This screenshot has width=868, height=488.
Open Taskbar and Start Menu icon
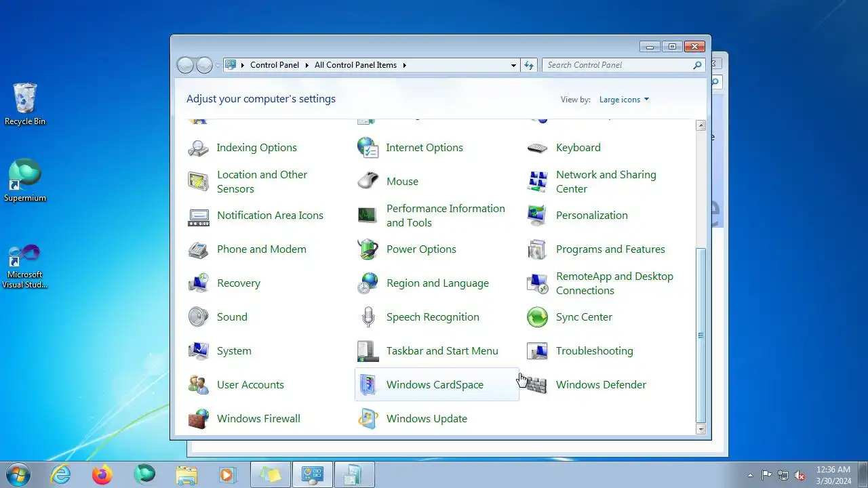(x=368, y=351)
